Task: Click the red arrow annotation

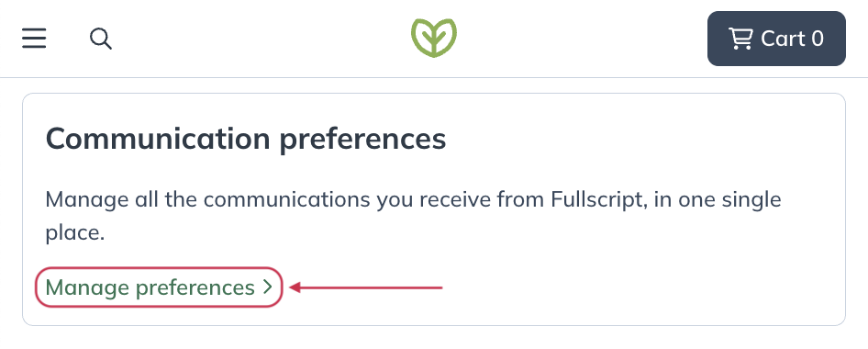Action: click(x=365, y=287)
